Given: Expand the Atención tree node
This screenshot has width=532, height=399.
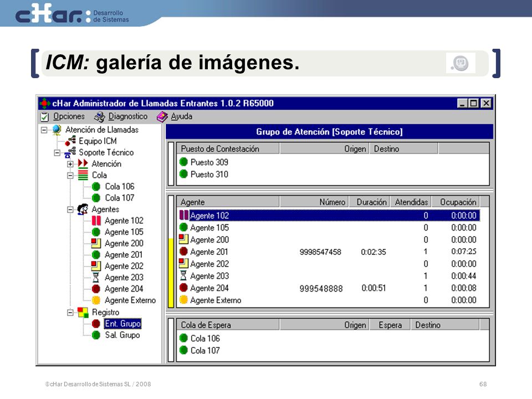Looking at the screenshot, I should (x=70, y=164).
